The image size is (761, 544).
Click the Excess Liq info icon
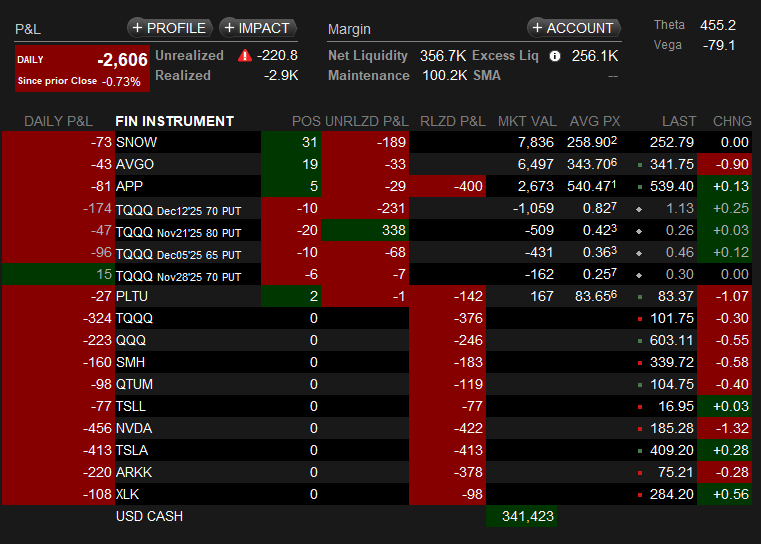tap(554, 56)
